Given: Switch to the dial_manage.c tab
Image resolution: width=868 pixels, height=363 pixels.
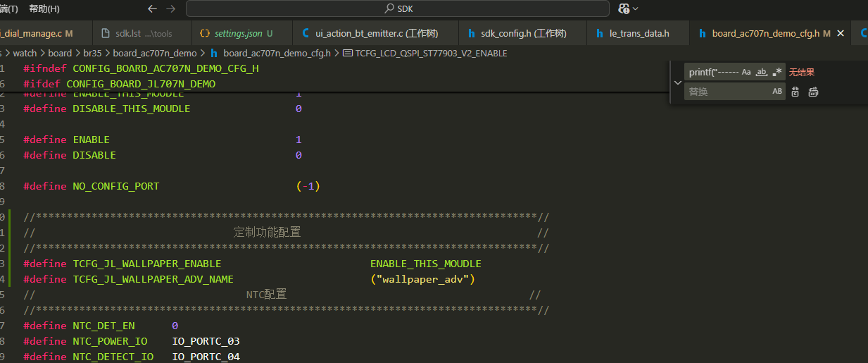Looking at the screenshot, I should [x=36, y=33].
